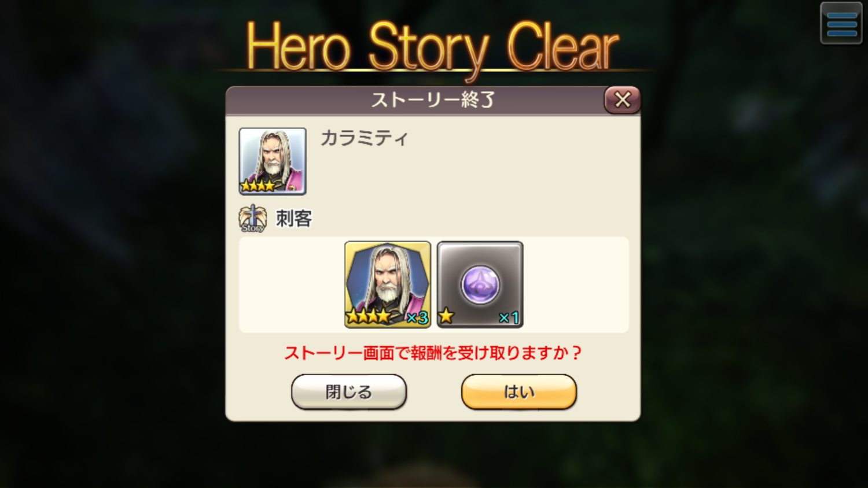
Task: Click the stars under the カラミティ portrait
Action: [258, 186]
